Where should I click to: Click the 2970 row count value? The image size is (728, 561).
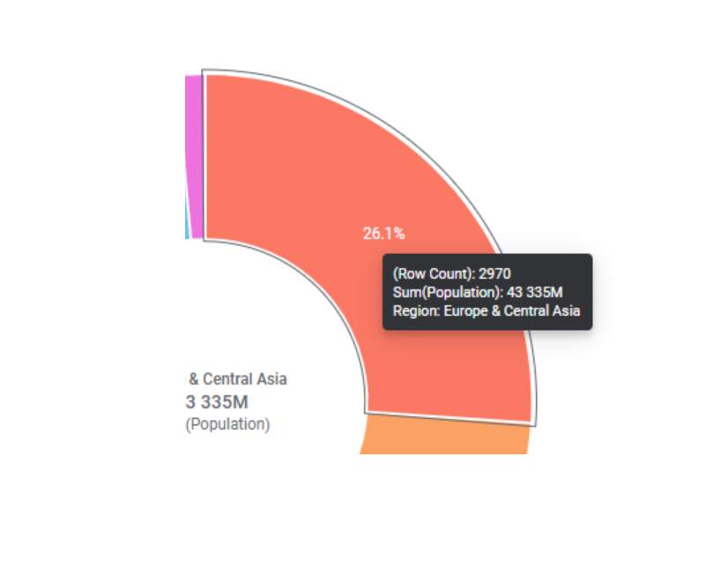pos(495,273)
